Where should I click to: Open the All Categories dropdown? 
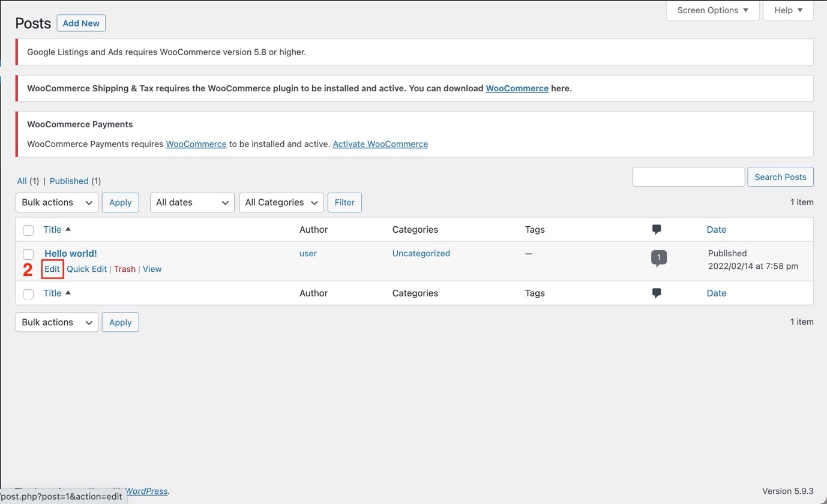(281, 202)
